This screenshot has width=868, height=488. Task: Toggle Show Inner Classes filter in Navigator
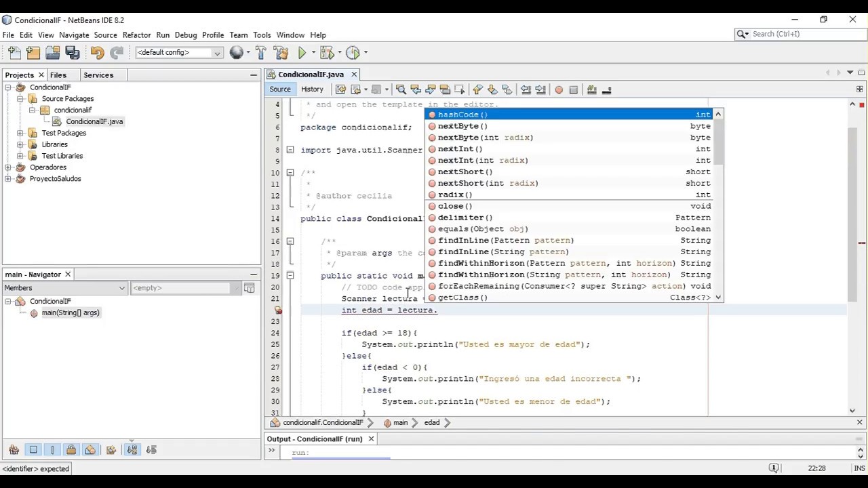click(x=90, y=450)
